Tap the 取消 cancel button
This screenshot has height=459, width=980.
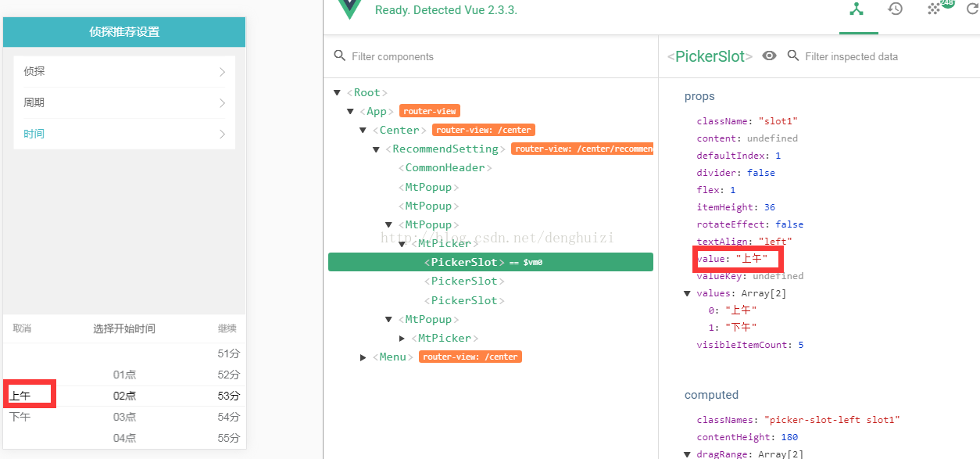pyautogui.click(x=22, y=329)
